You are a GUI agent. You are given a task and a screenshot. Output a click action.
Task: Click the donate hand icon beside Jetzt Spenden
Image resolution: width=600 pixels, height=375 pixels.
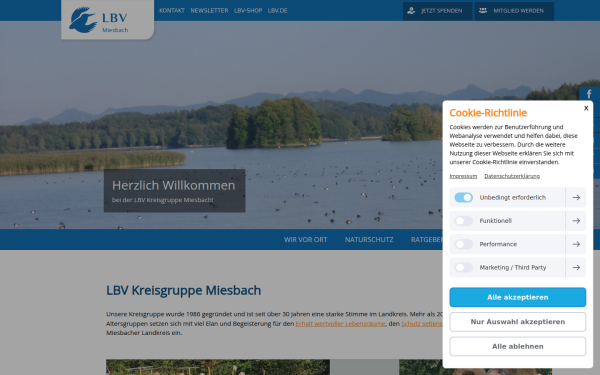411,11
